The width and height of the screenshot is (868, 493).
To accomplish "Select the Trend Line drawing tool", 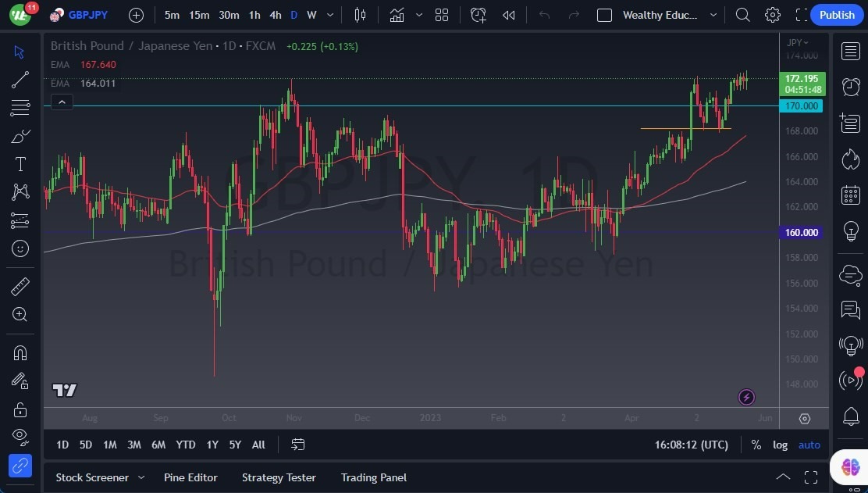I will [x=20, y=79].
